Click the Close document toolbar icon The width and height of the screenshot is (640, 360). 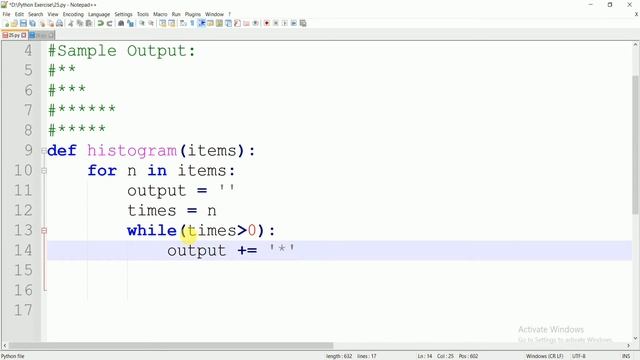(42, 23)
